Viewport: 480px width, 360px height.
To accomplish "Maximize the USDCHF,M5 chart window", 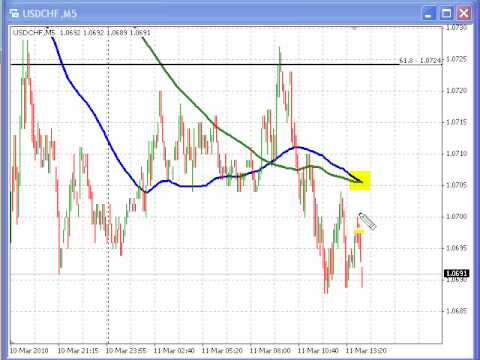I will (446, 14).
